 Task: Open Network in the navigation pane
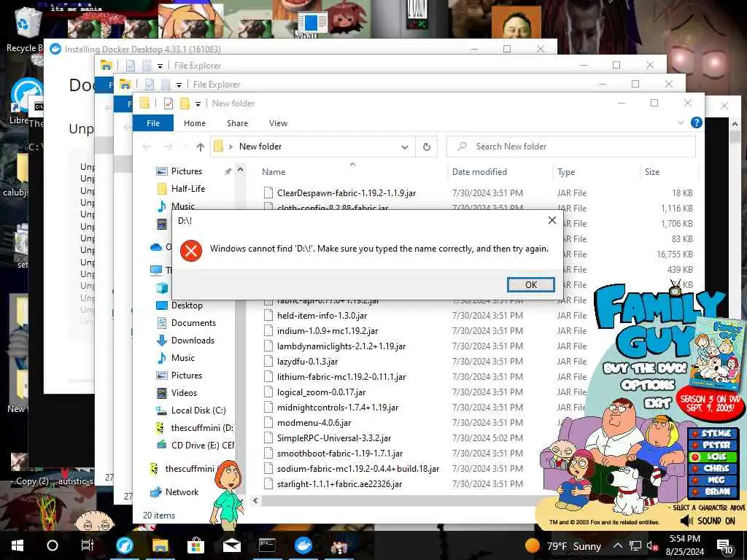(x=182, y=492)
